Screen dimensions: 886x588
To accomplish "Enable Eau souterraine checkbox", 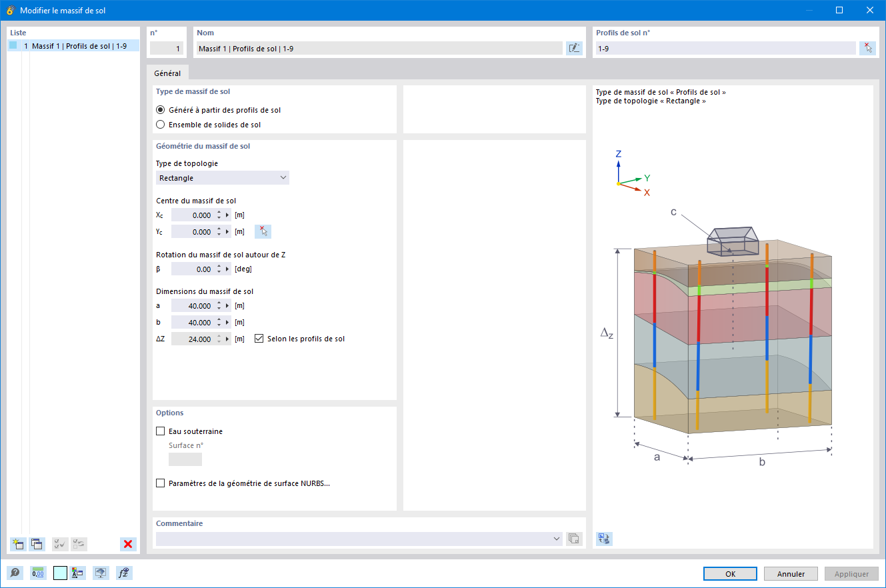I will 160,431.
